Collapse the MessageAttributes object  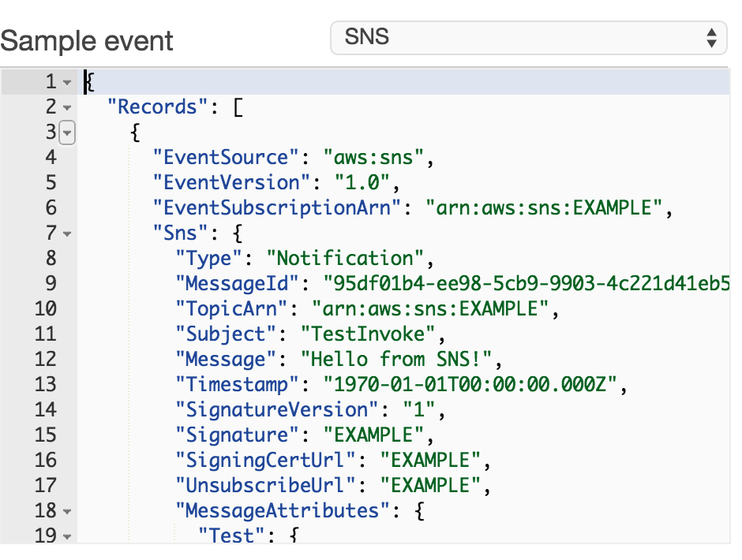[66, 510]
